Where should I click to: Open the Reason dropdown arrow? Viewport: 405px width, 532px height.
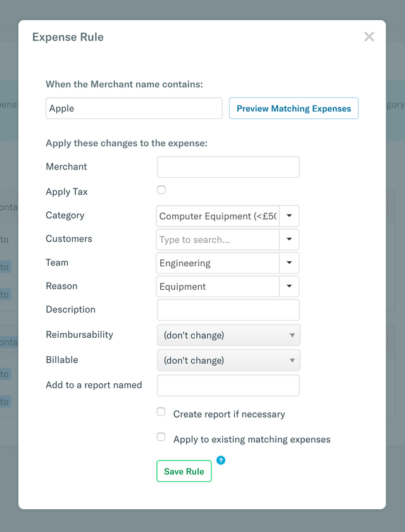(289, 287)
